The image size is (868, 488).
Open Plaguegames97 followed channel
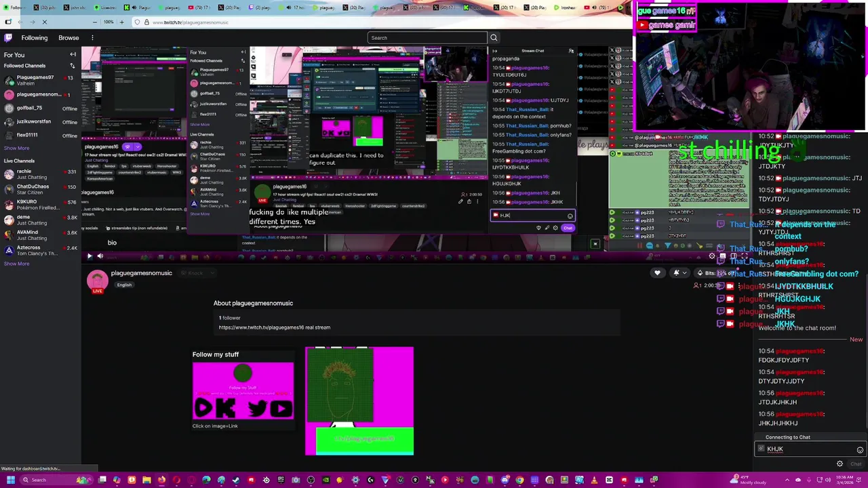click(x=40, y=80)
